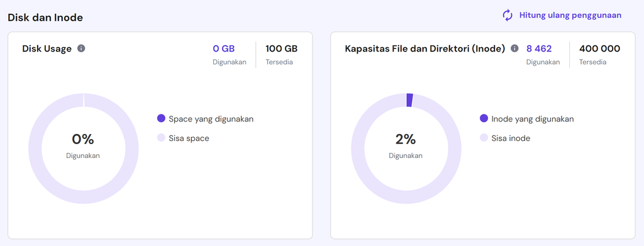
Task: Click the 100 GB available value
Action: tap(281, 48)
